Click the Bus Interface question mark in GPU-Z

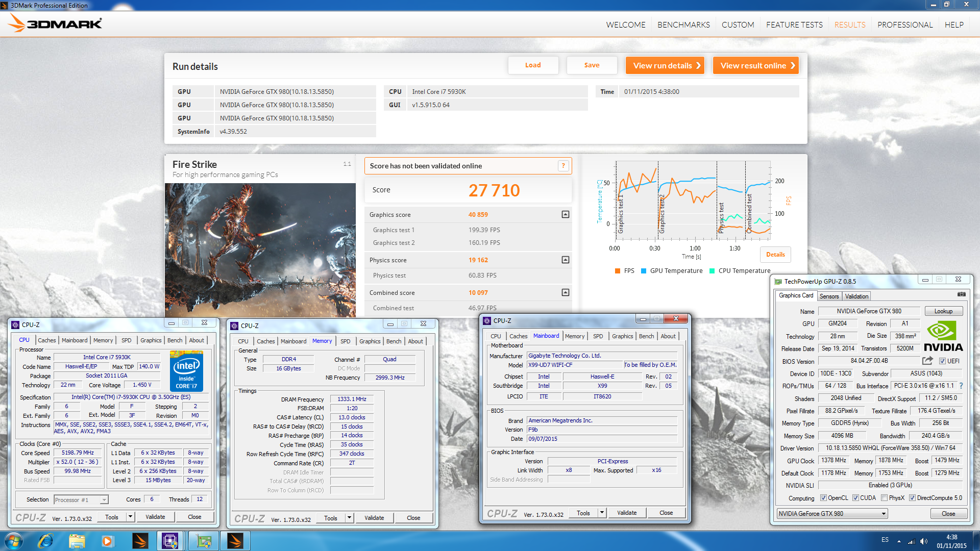point(961,386)
